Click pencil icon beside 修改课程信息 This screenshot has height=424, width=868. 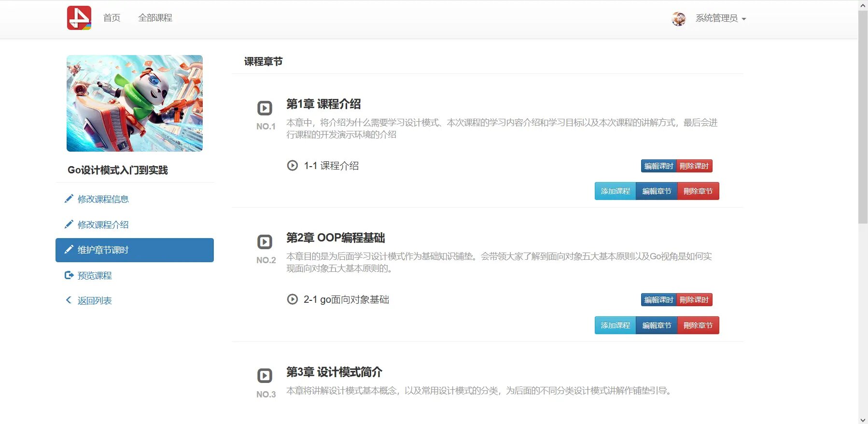[69, 198]
